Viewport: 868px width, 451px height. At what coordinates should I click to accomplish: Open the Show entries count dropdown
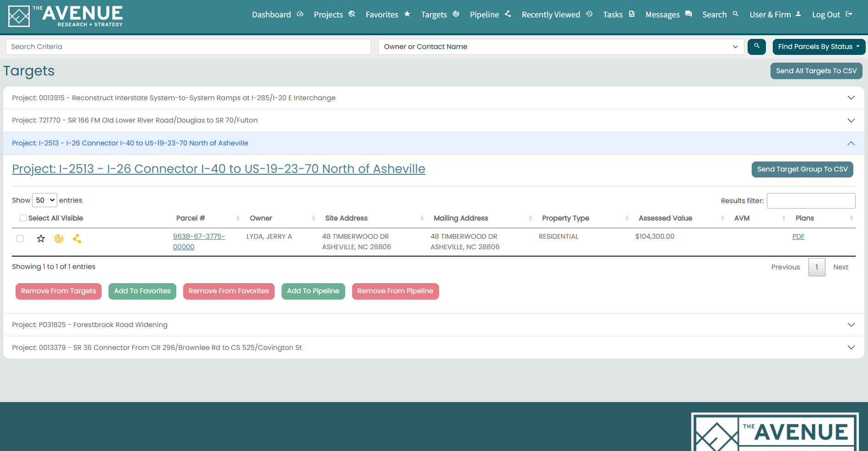[x=44, y=200]
